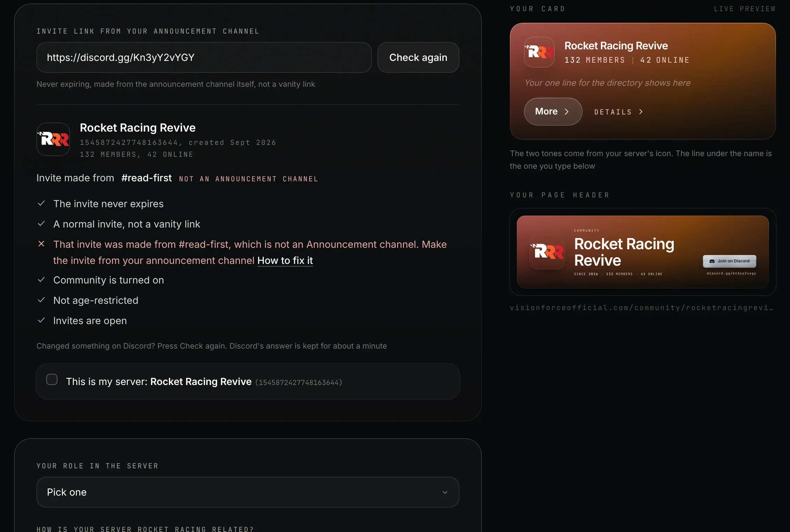Click the checkmark beside Community is turned on
790x532 pixels.
[41, 280]
